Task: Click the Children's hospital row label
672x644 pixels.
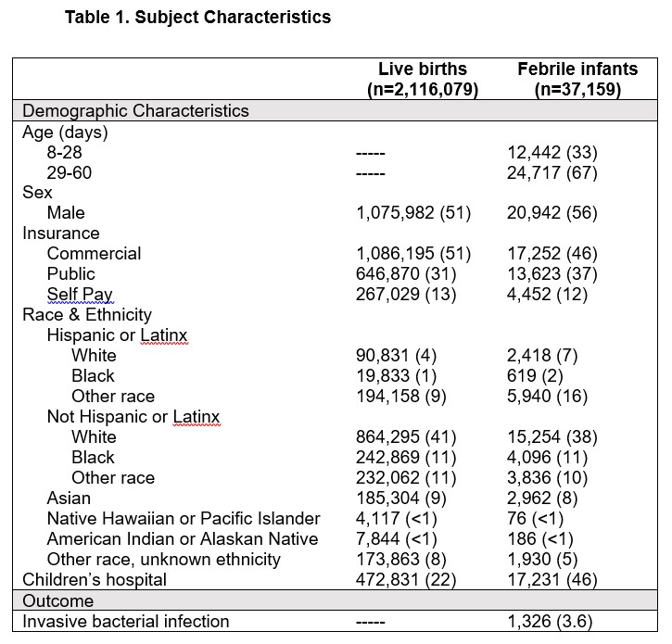Action: pyautogui.click(x=95, y=580)
